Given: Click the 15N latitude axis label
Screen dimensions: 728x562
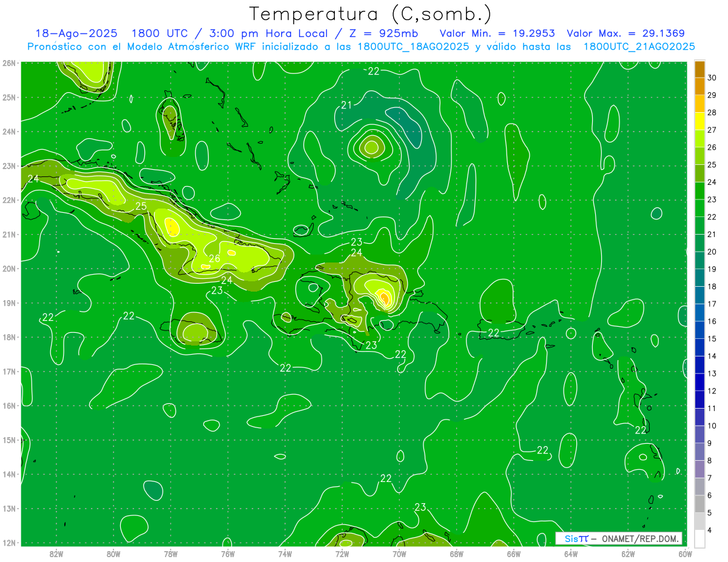Looking at the screenshot, I should click(x=9, y=440).
